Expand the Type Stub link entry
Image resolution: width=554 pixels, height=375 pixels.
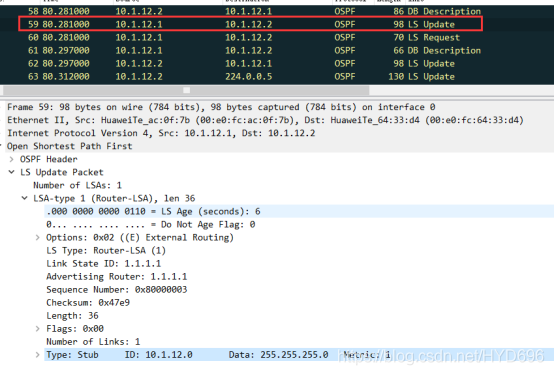[37, 355]
